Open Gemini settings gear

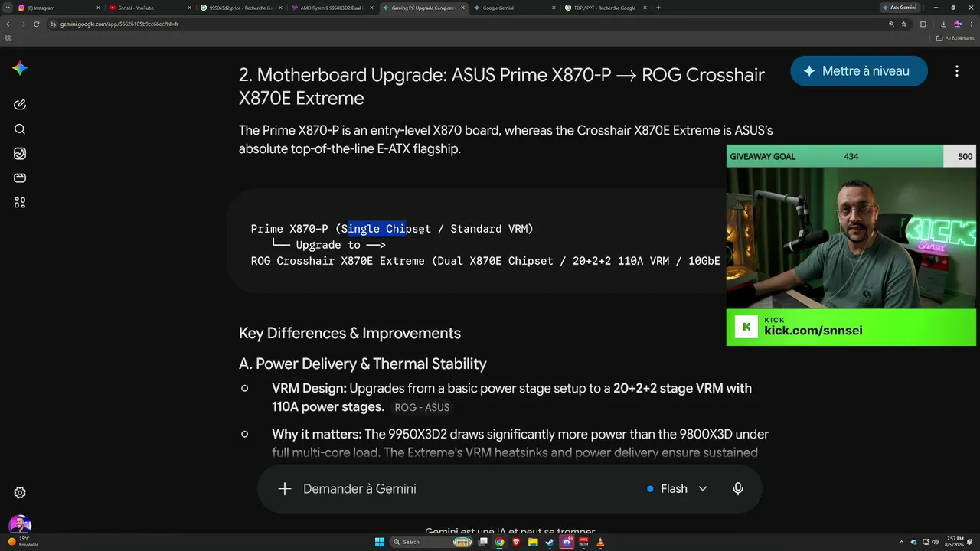pyautogui.click(x=21, y=493)
